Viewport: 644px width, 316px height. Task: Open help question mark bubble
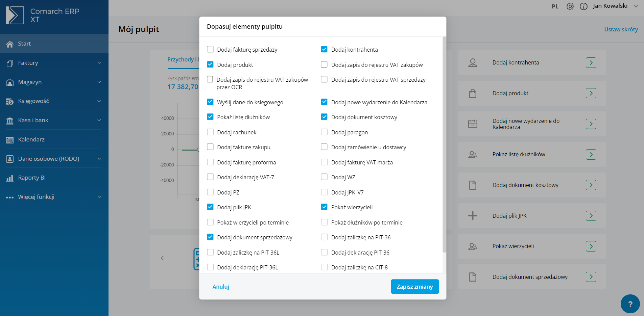point(630,304)
